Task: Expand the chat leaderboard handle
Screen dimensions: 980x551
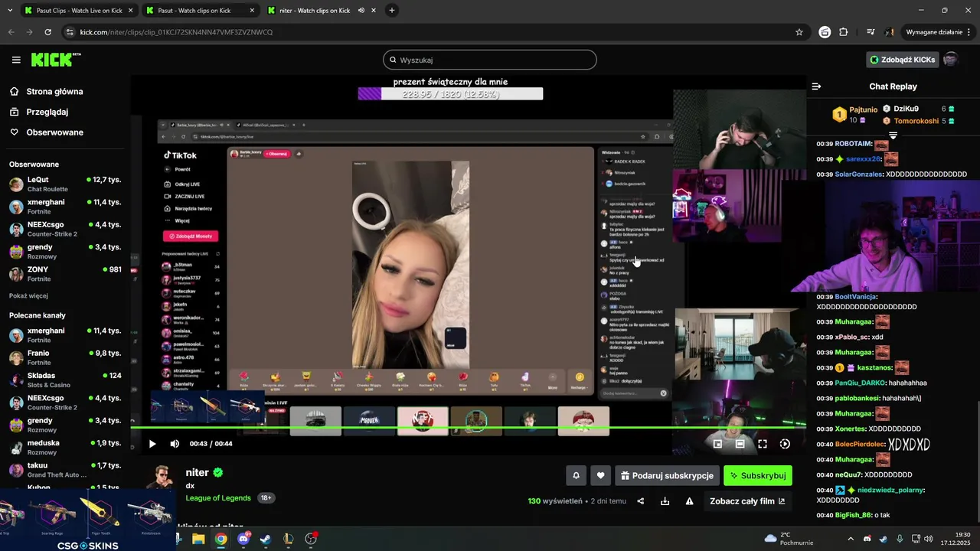Action: [893, 135]
